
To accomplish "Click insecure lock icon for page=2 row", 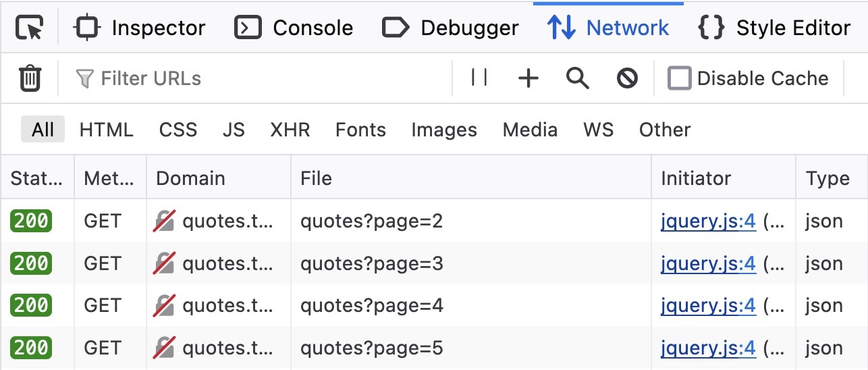I will [164, 221].
